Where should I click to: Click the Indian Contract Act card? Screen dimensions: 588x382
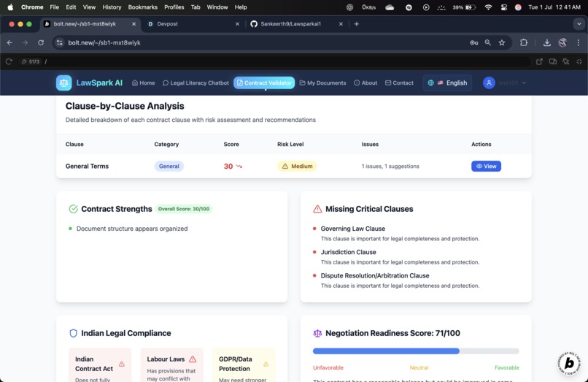100,365
